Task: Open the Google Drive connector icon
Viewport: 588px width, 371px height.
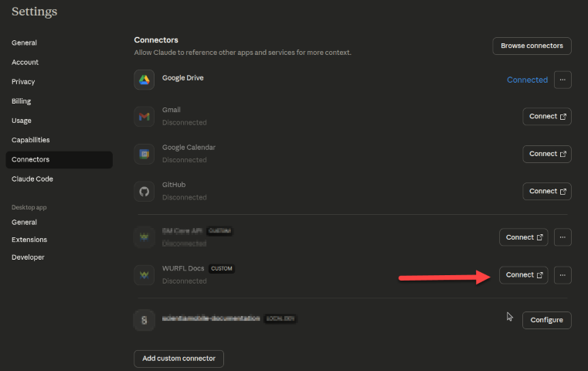Action: (x=144, y=80)
